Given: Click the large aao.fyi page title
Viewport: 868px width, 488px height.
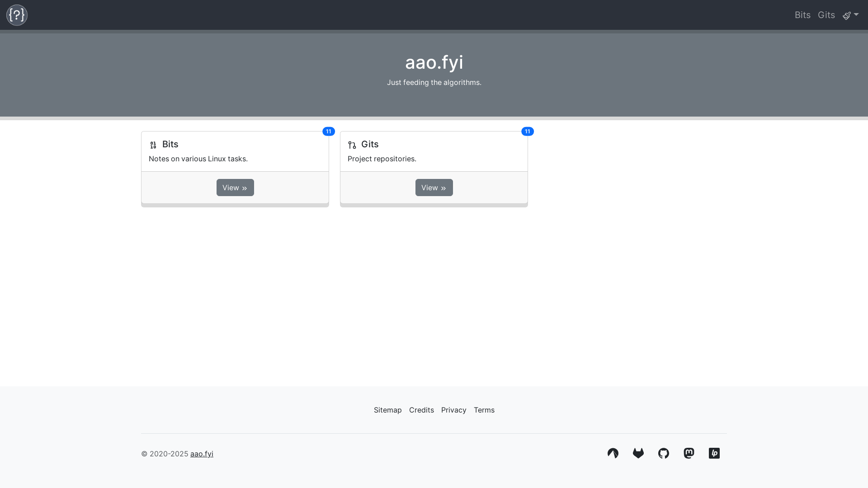Looking at the screenshot, I should click(434, 62).
